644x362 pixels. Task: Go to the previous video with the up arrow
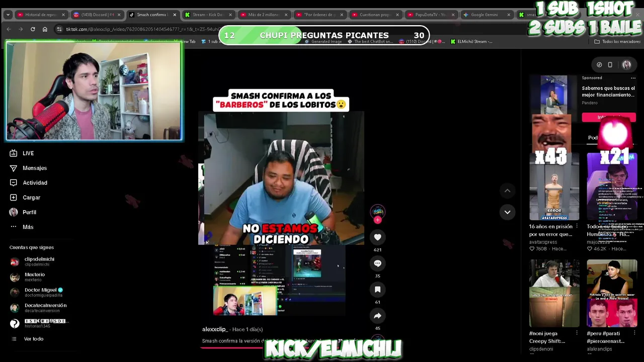coord(507,191)
